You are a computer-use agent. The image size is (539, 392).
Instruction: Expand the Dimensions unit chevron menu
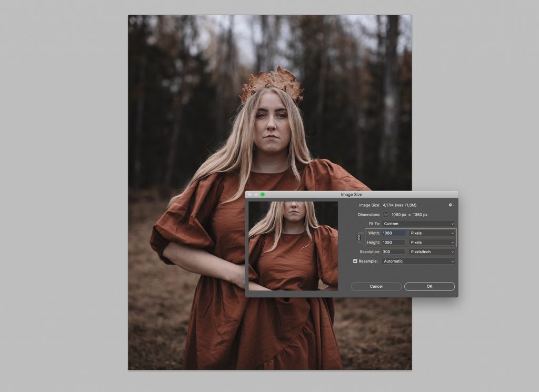pyautogui.click(x=386, y=214)
